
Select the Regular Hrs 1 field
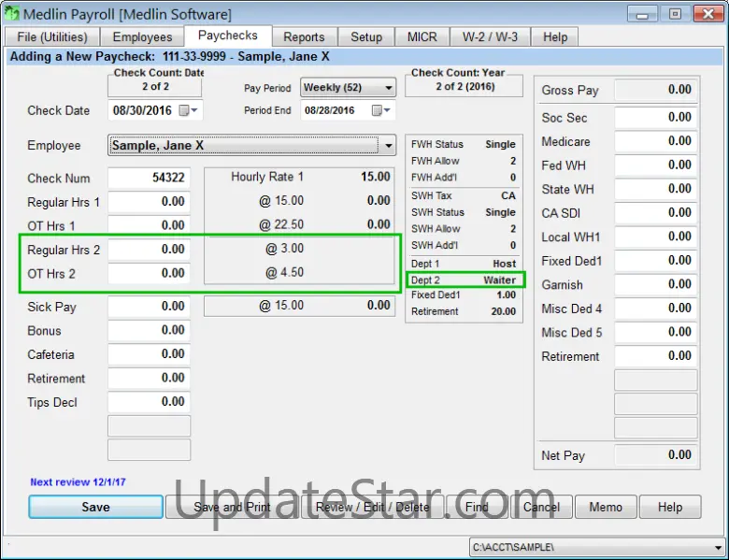pos(150,202)
